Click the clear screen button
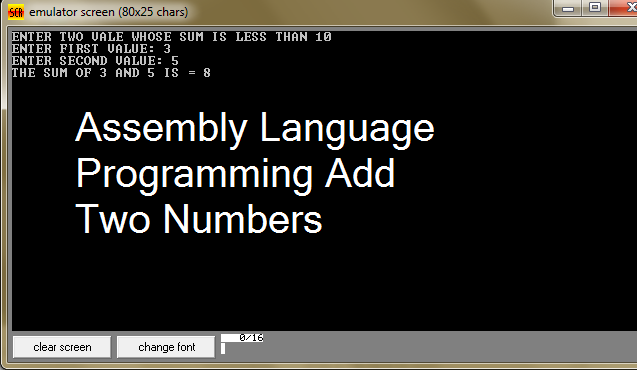Image resolution: width=637 pixels, height=370 pixels. [62, 347]
